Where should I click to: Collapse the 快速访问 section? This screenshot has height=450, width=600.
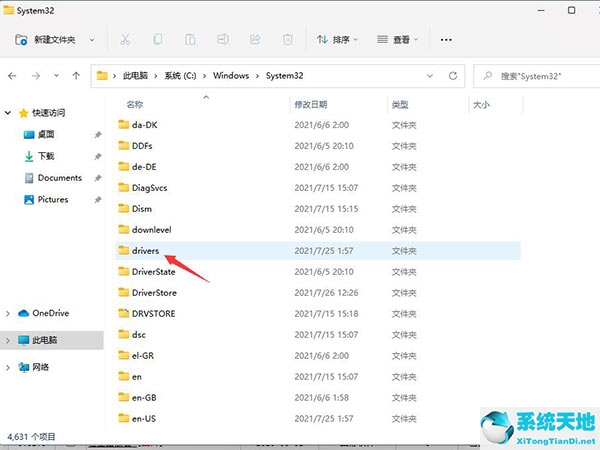point(8,113)
